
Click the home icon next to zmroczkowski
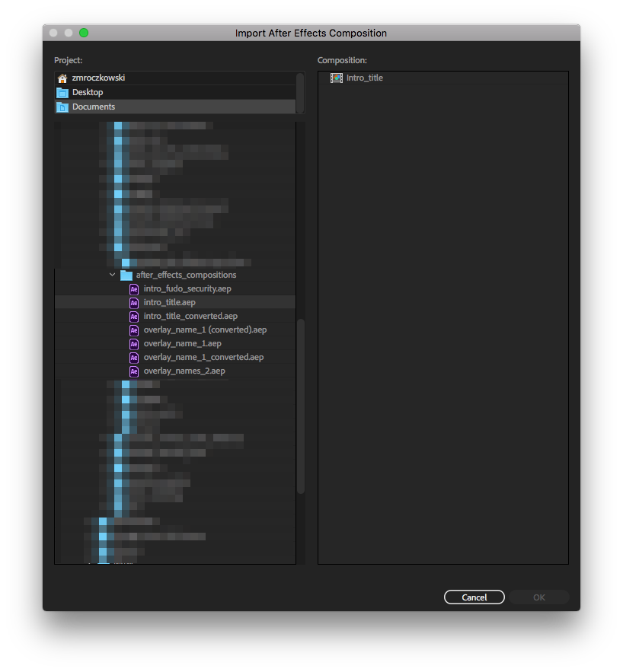[62, 78]
